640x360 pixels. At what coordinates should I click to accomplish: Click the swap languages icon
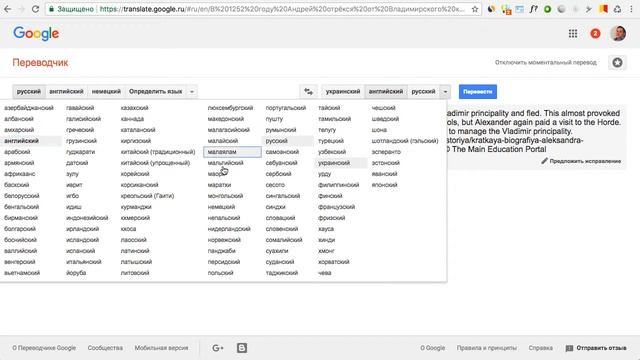[x=309, y=92]
